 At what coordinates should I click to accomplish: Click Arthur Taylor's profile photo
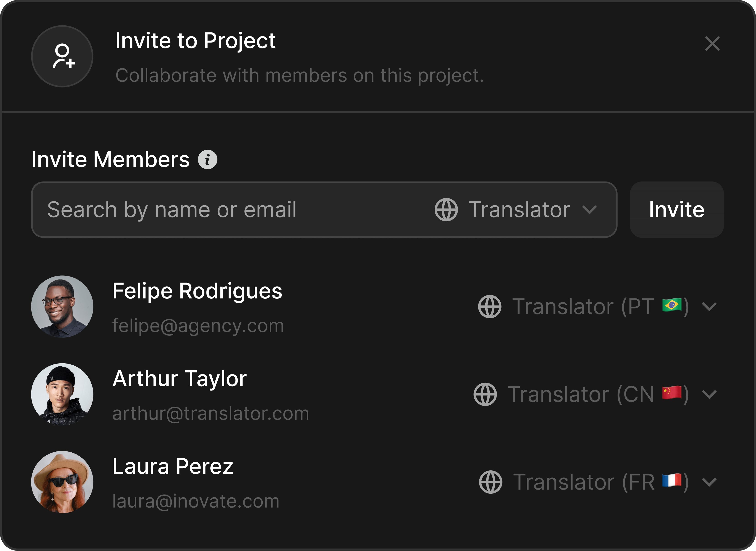62,394
